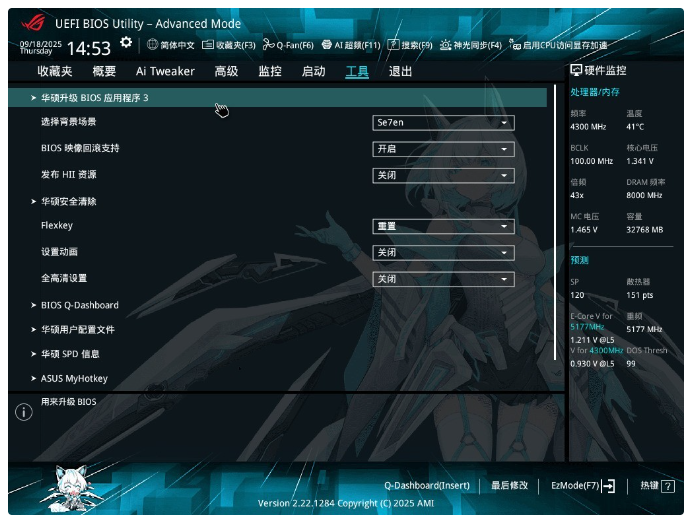Click the EzMode(F7) exit arrow icon
The image size is (693, 523).
[x=609, y=486]
